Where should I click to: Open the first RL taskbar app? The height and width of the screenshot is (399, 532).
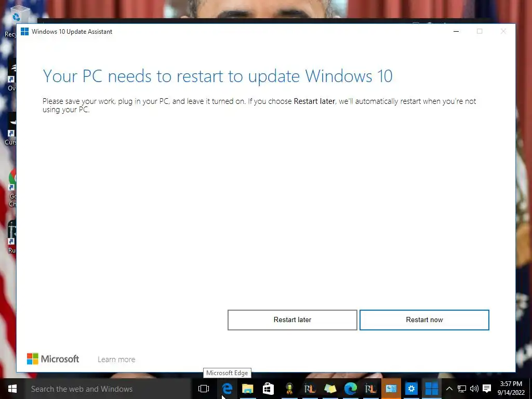coord(310,389)
